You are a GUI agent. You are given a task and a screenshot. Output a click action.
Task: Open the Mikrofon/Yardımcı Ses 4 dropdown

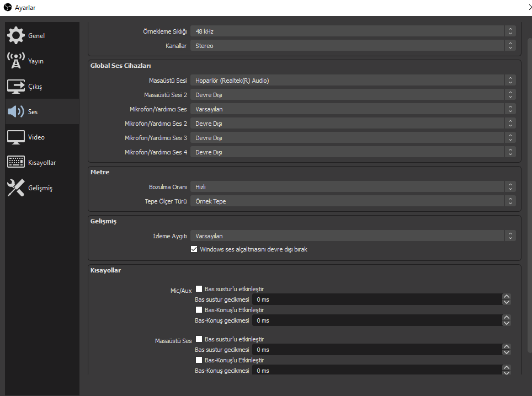tap(353, 152)
